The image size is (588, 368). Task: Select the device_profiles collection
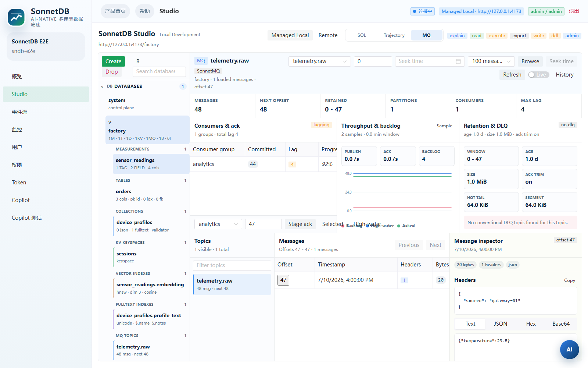point(151,226)
